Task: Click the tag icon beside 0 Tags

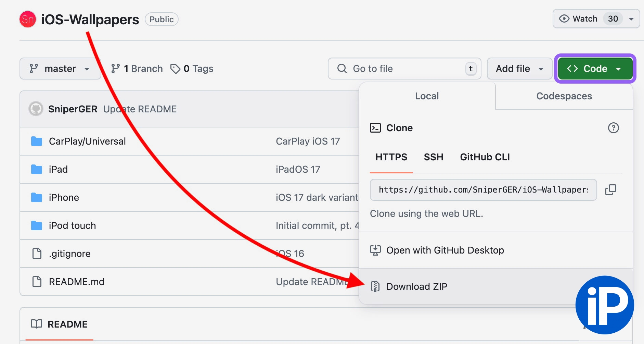Action: (x=175, y=69)
